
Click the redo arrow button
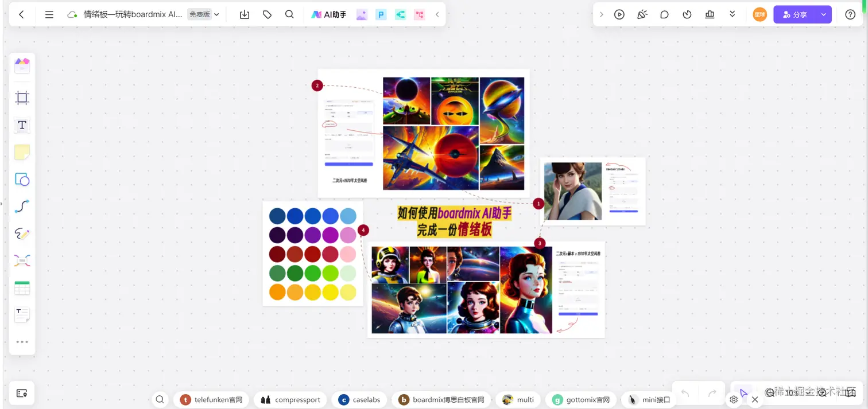[x=712, y=393]
